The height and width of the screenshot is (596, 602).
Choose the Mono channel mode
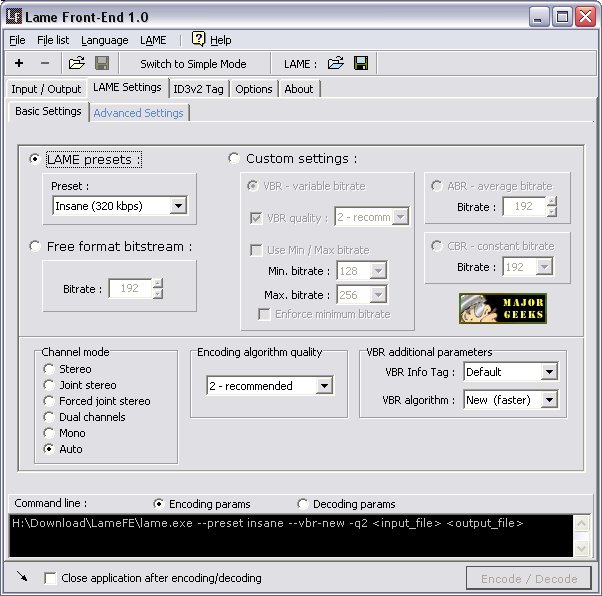(49, 433)
